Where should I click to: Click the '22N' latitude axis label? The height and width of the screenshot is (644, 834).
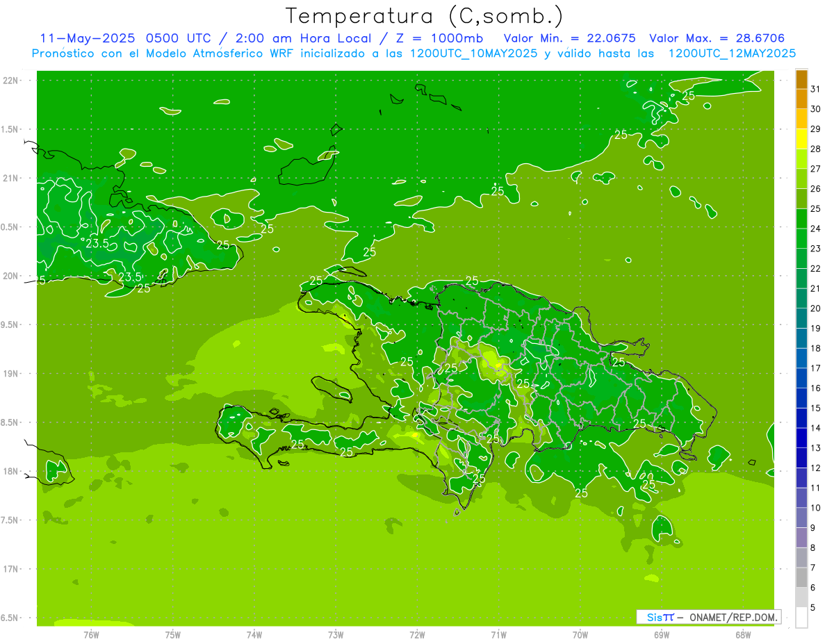point(10,81)
